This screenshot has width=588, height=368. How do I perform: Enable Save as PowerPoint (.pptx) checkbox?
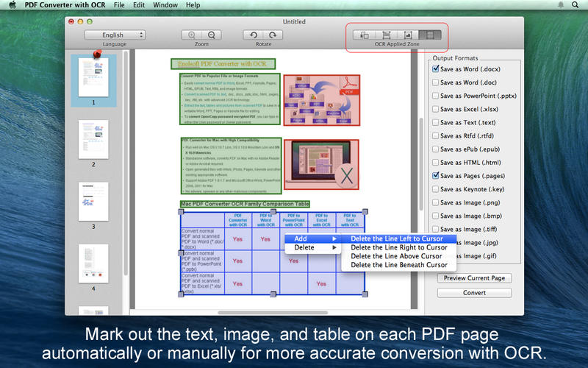pos(437,96)
